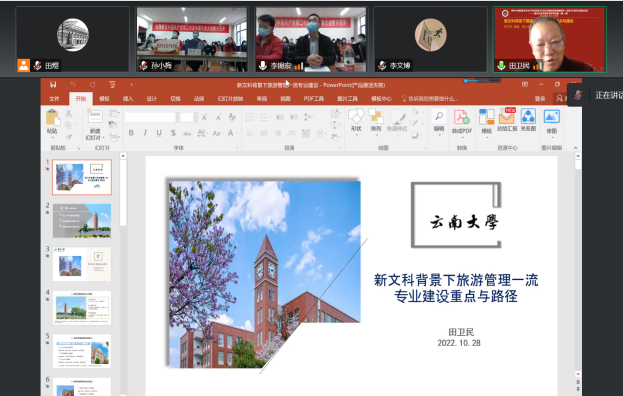623x396 pixels.
Task: Toggle Underline (U) formatting
Action: point(159,133)
